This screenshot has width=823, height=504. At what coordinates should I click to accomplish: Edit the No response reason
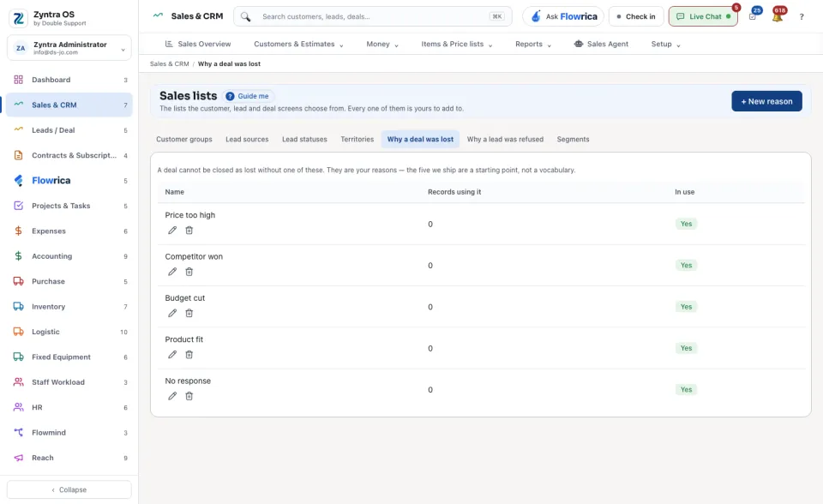point(172,396)
